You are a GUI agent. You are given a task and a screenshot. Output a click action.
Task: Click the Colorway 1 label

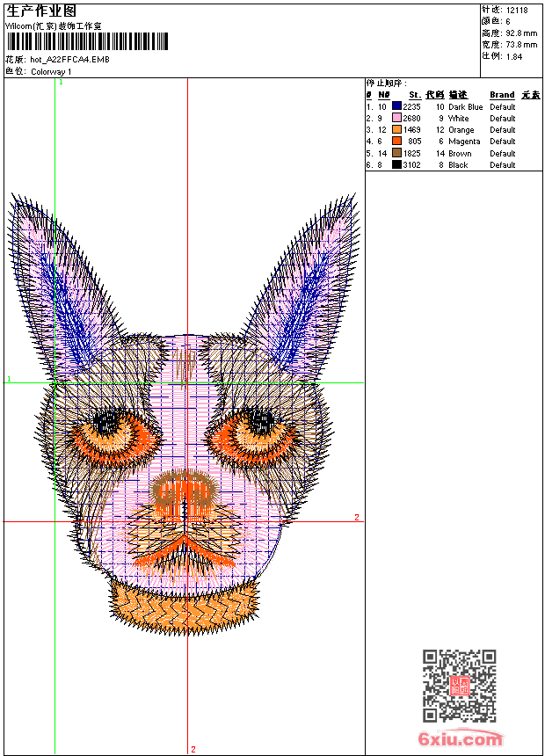(x=52, y=71)
